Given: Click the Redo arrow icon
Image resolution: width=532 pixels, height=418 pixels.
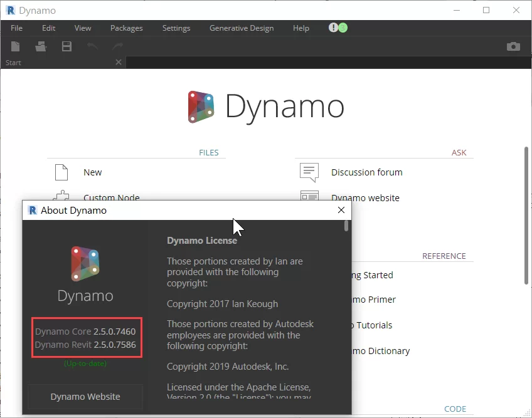Looking at the screenshot, I should coord(117,46).
